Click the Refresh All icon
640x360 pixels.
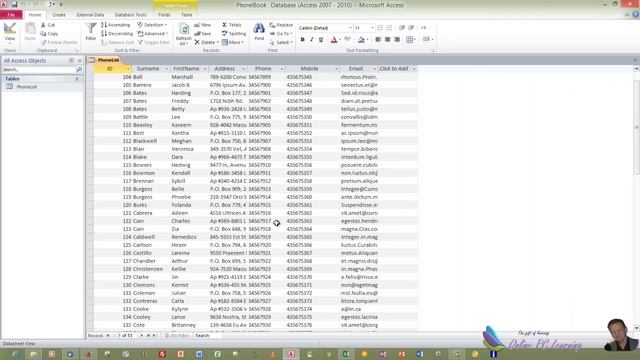click(184, 29)
